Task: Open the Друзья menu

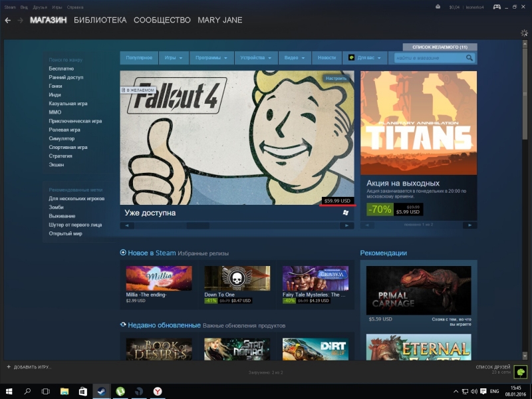Action: pos(40,7)
